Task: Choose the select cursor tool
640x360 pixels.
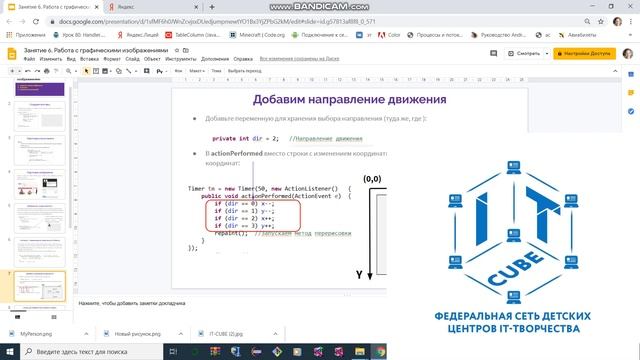Action: (86, 71)
